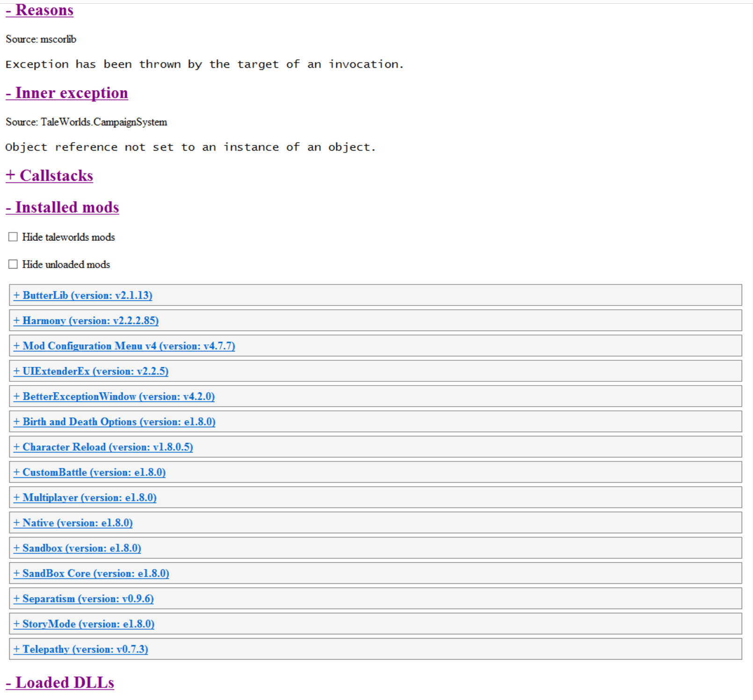Expand Character Reload v1.8.0.5 entry
The width and height of the screenshot is (753, 700).
pos(103,447)
